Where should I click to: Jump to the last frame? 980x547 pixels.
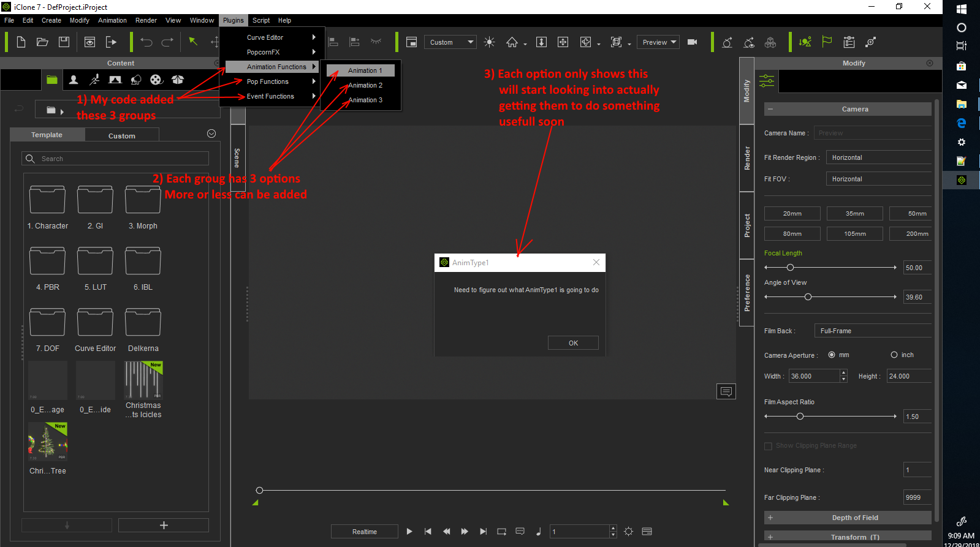click(x=483, y=532)
